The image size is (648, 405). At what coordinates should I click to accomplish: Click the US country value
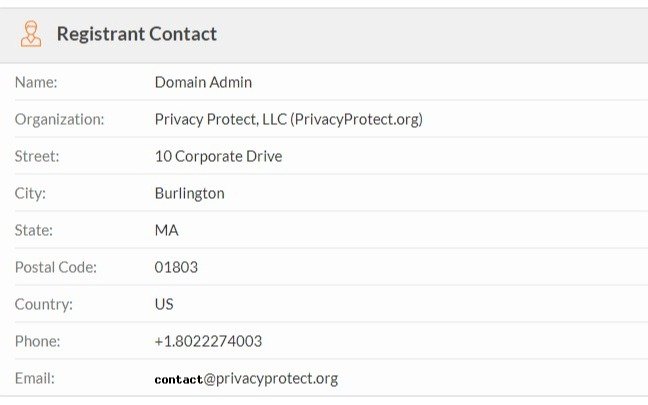(x=164, y=304)
